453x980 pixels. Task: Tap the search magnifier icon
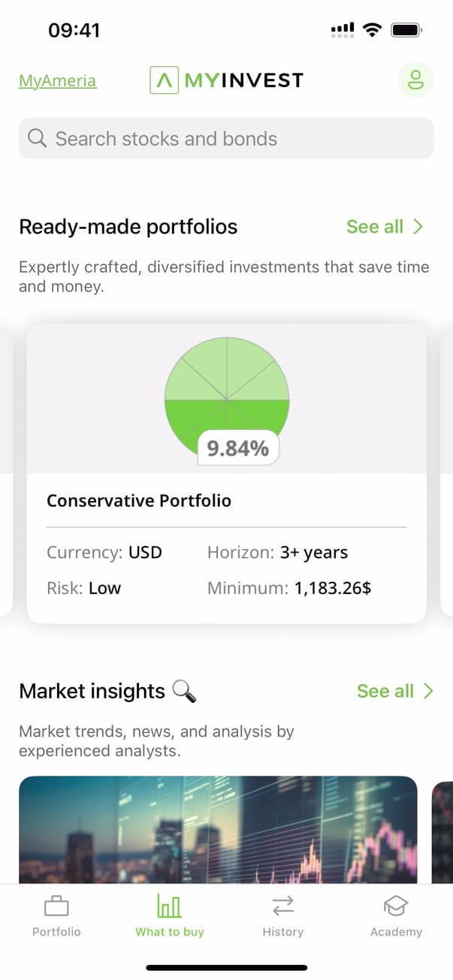coord(37,138)
